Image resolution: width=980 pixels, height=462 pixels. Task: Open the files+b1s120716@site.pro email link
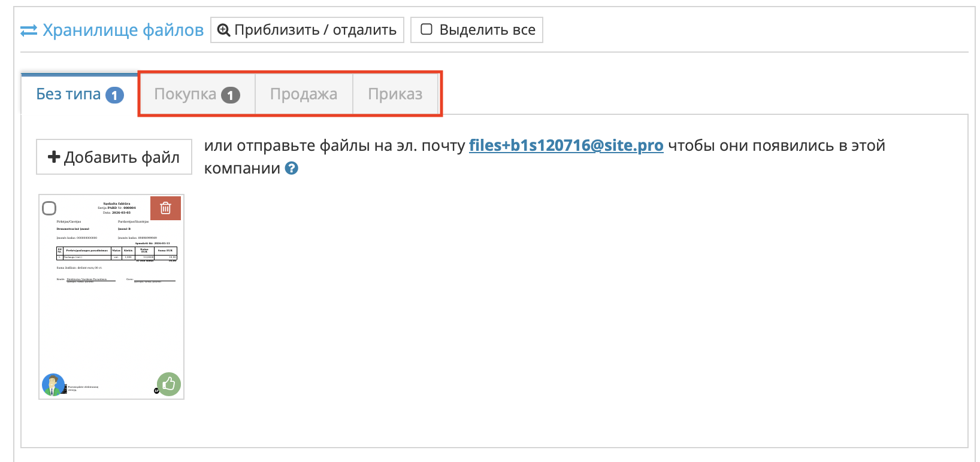pos(566,145)
